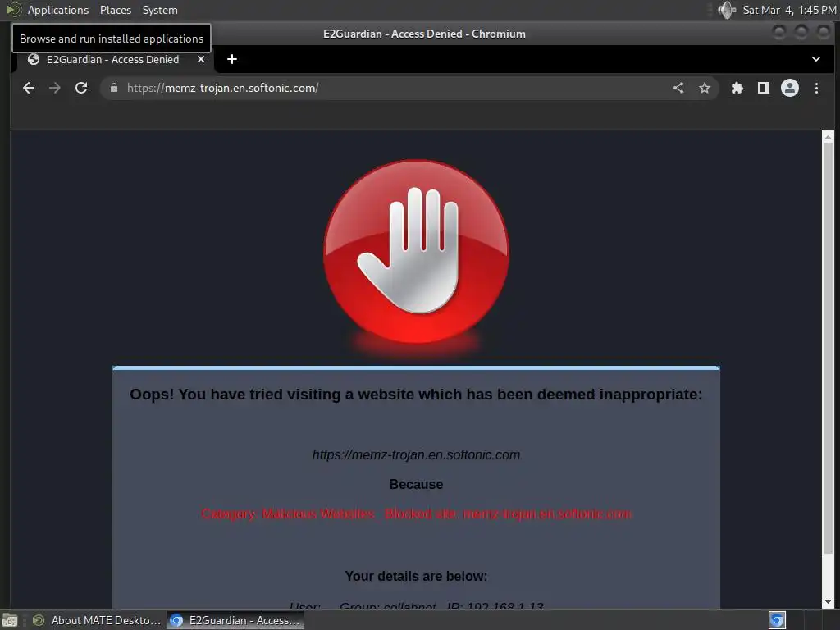Close the E2Guardian Access Denied tab
Image resolution: width=840 pixels, height=630 pixels.
(x=201, y=59)
